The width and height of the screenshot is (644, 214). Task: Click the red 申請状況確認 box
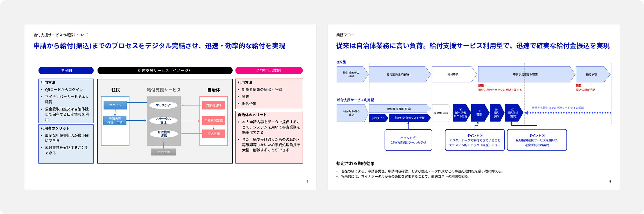point(214,120)
